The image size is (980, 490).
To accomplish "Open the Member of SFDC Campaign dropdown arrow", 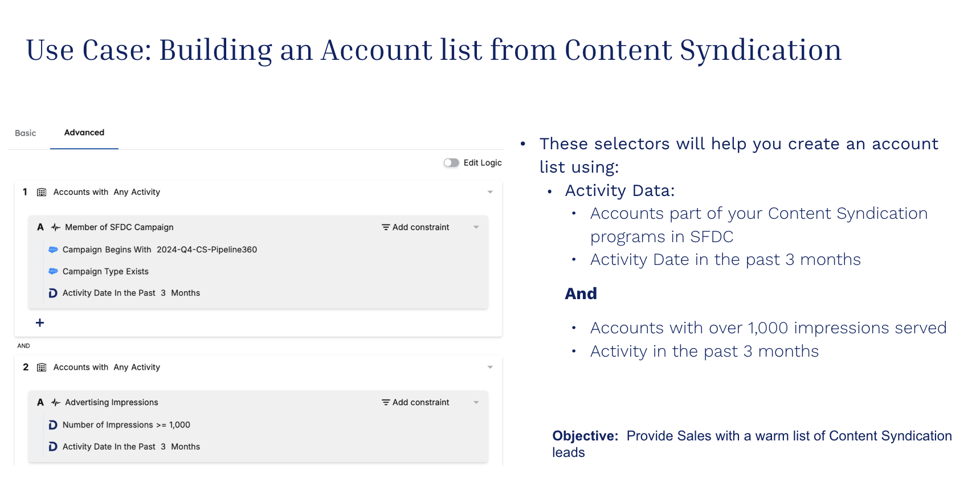I will 476,227.
